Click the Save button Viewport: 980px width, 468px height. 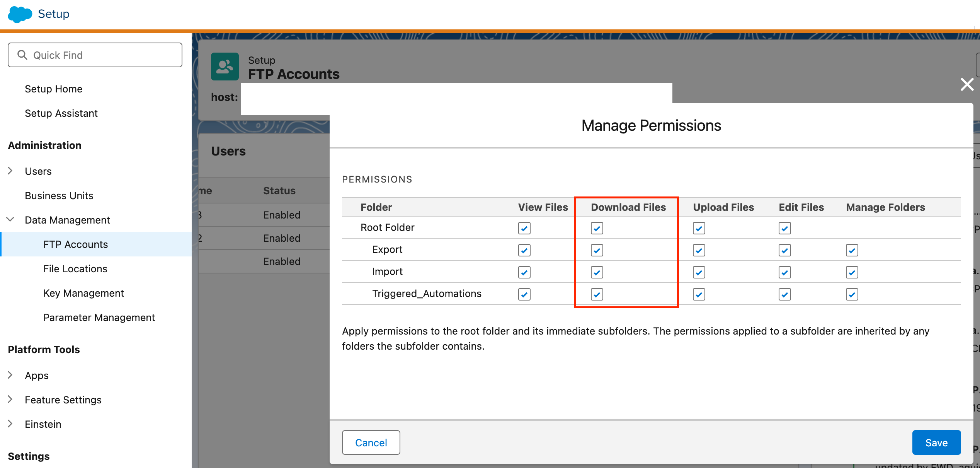tap(936, 442)
